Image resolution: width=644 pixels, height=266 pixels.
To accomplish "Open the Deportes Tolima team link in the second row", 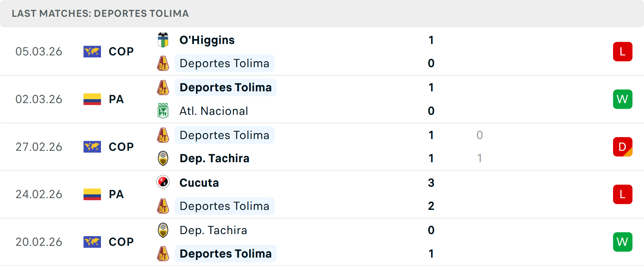I will (x=225, y=87).
